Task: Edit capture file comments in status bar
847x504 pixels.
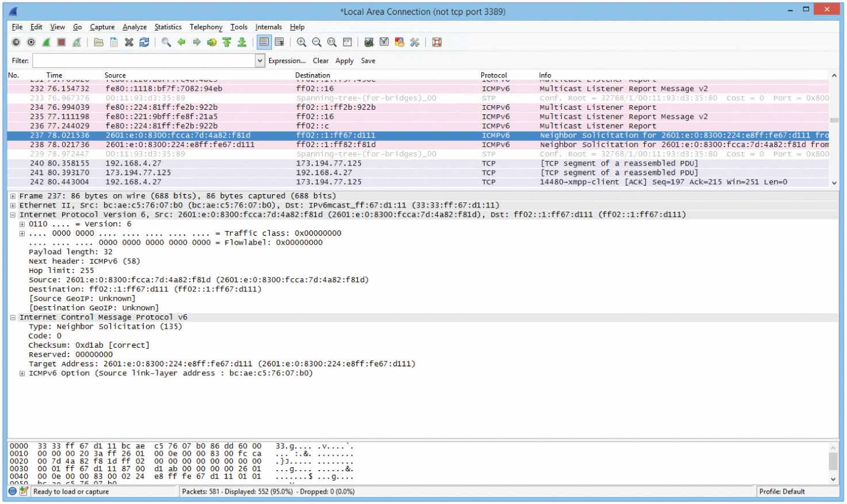Action: 24,491
